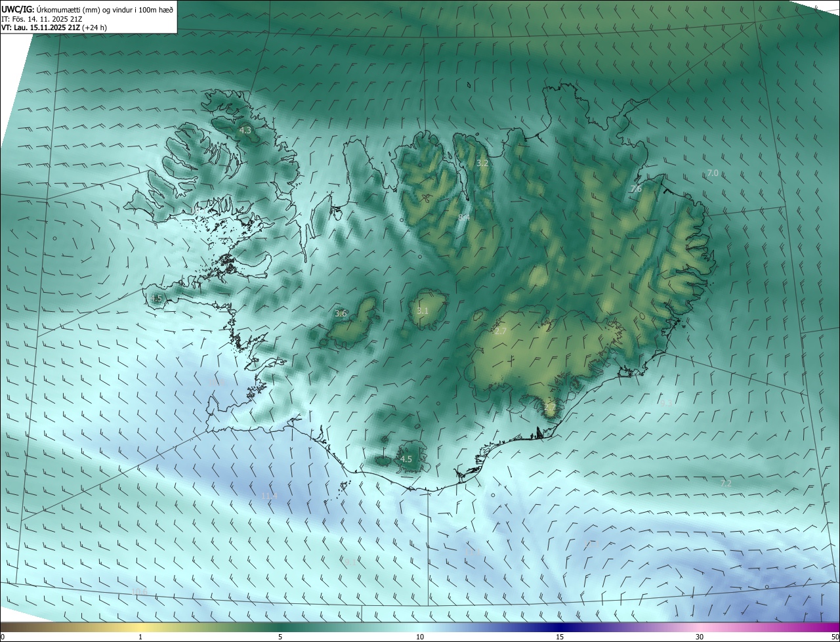Click the 4.5 value on the south coast glacier
The height and width of the screenshot is (642, 840).
point(406,460)
